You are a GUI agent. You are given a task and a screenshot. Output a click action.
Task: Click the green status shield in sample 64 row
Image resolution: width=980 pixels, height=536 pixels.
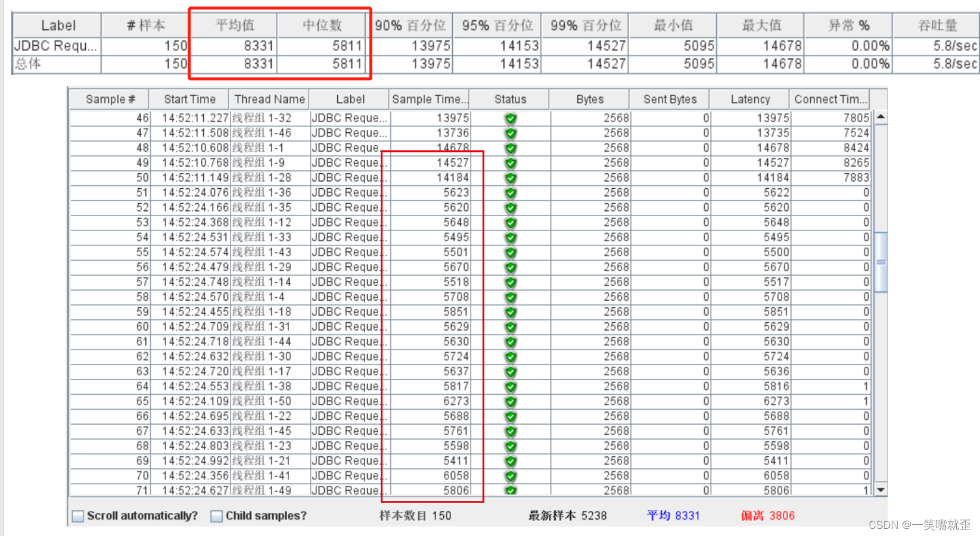[511, 387]
